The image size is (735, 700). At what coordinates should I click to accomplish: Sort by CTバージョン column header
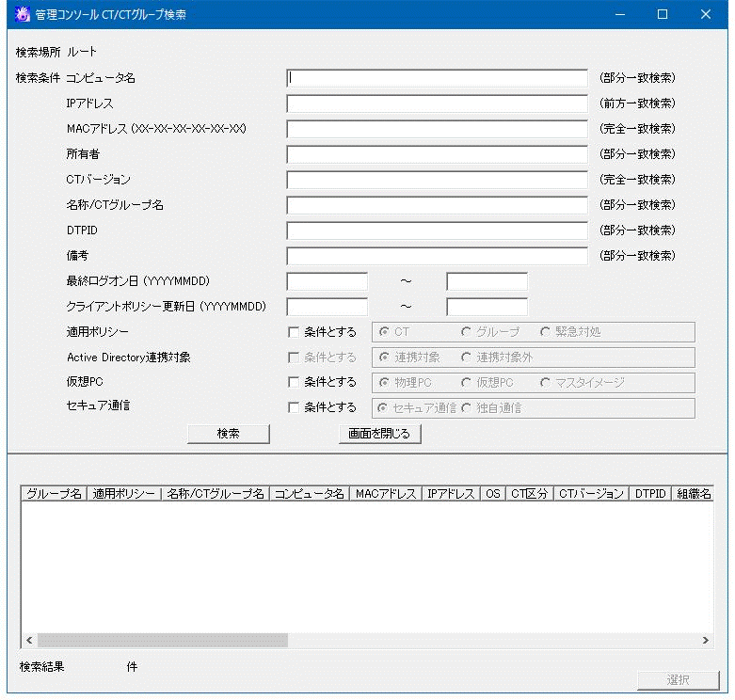point(591,493)
